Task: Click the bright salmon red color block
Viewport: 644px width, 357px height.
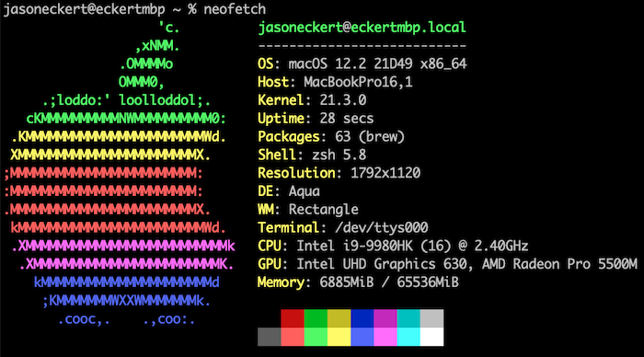Action: coord(293,337)
